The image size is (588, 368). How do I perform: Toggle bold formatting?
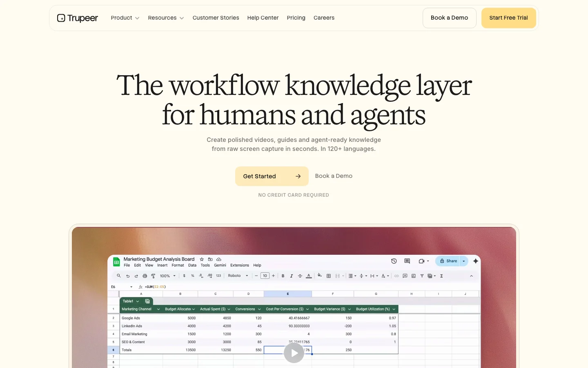pyautogui.click(x=283, y=276)
